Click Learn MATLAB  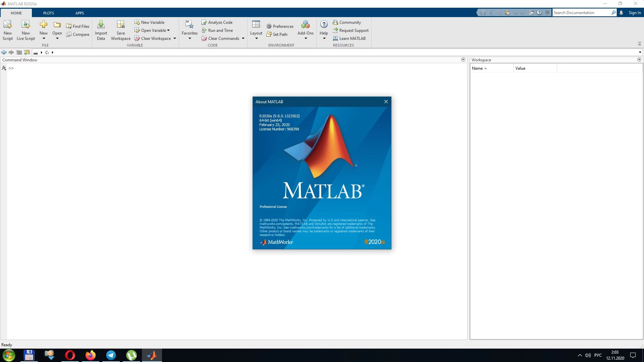pos(349,38)
